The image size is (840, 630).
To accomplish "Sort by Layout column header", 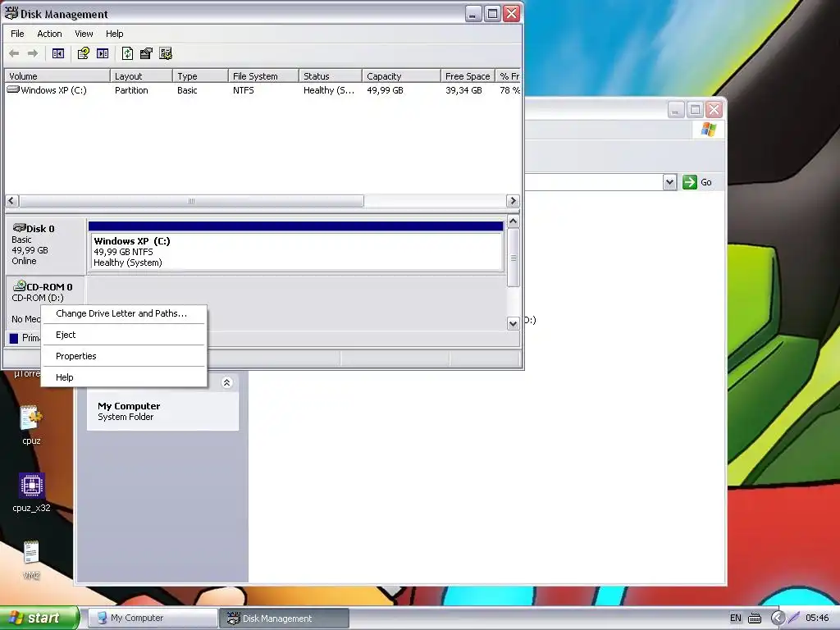I will pos(141,76).
